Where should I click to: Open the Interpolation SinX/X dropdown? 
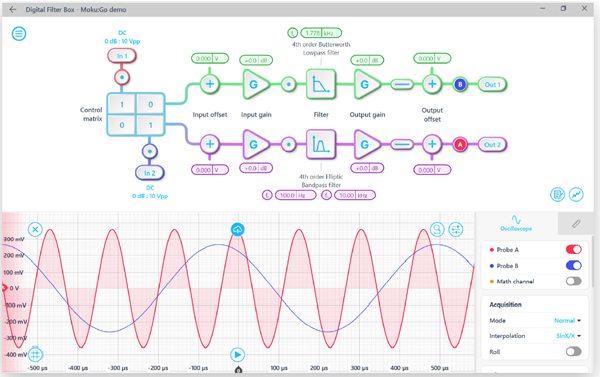568,336
